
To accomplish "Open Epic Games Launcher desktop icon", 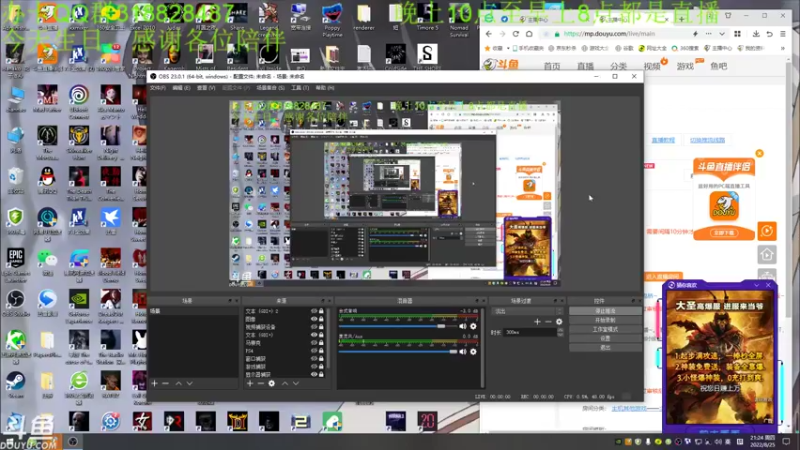I will point(16,265).
